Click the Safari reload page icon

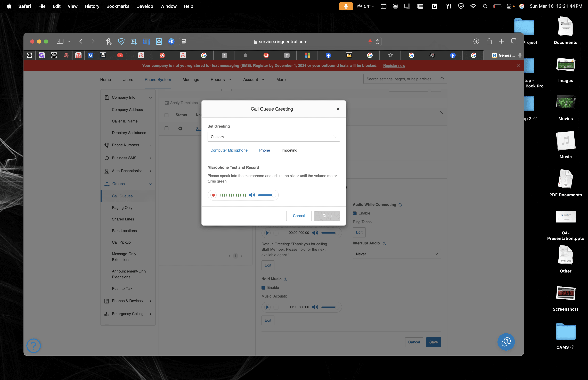[377, 42]
